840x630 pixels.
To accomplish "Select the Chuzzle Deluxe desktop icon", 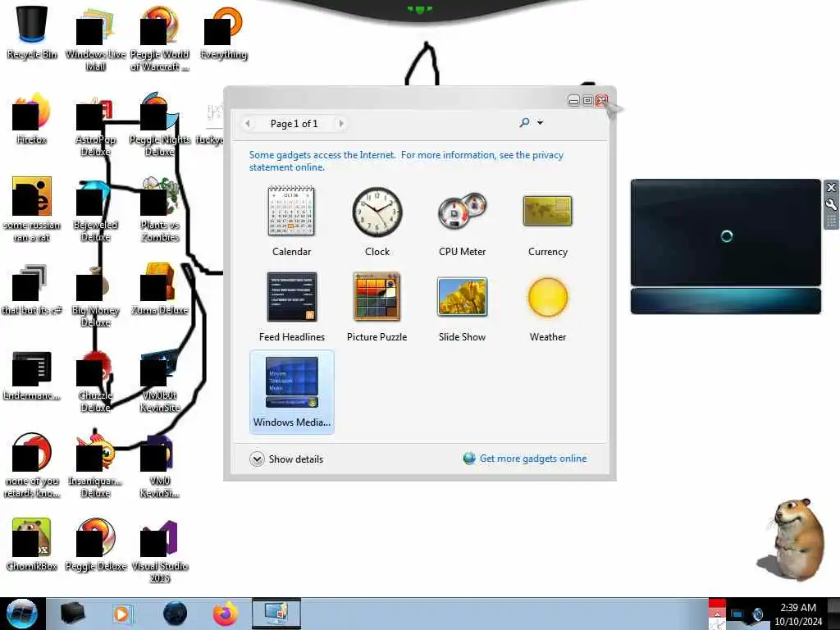I will pyautogui.click(x=95, y=381).
